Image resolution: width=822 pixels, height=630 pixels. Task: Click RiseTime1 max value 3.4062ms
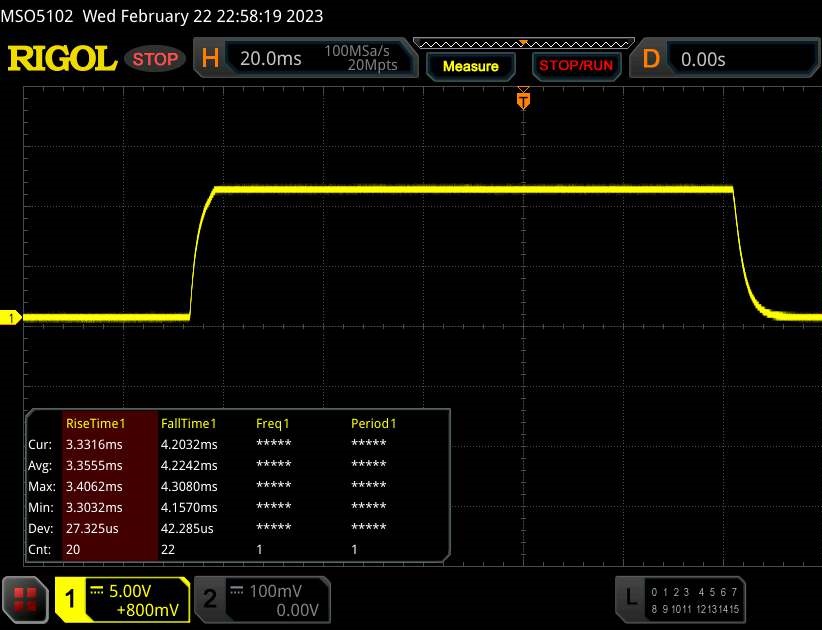94,486
